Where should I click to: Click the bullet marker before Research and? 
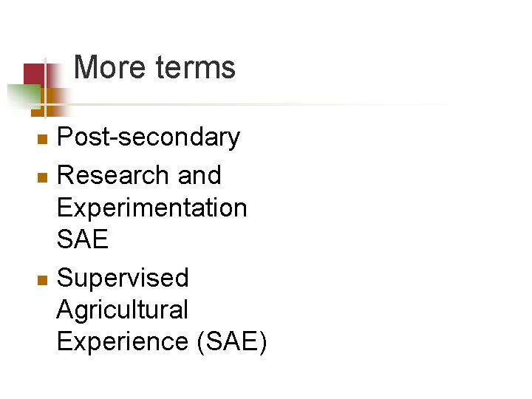tap(43, 177)
